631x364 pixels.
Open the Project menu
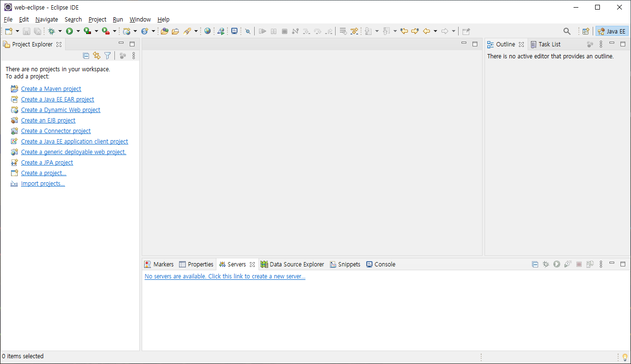pyautogui.click(x=97, y=20)
